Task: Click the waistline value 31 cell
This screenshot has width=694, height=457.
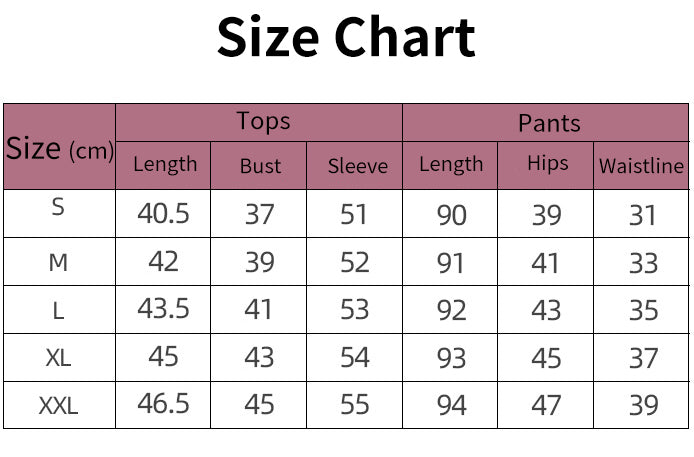Action: (x=643, y=214)
